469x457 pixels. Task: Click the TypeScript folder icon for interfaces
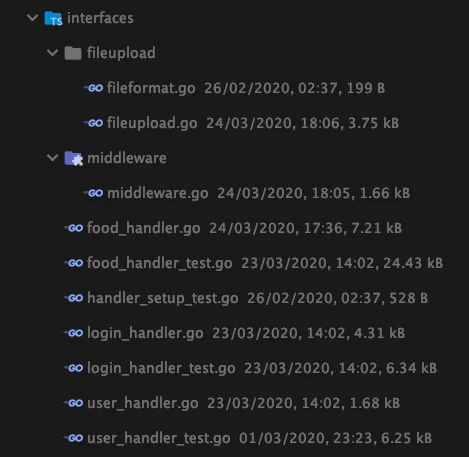pyautogui.click(x=53, y=18)
